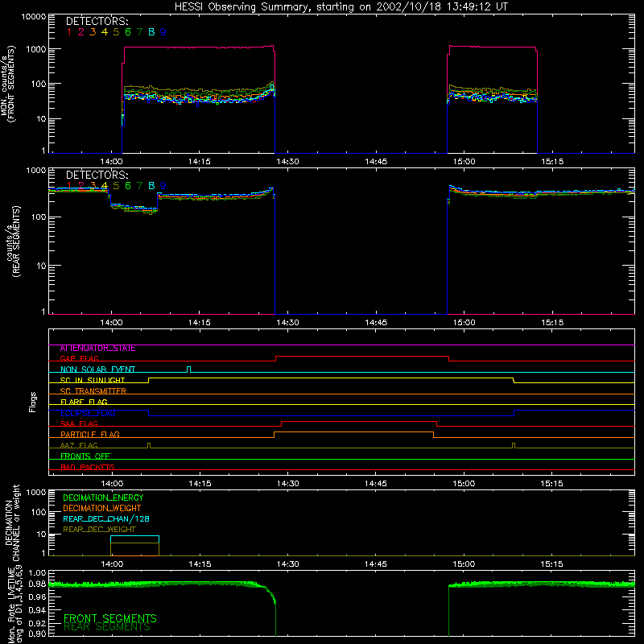Select detector 5 legend number in rear segments plot

tap(116, 186)
